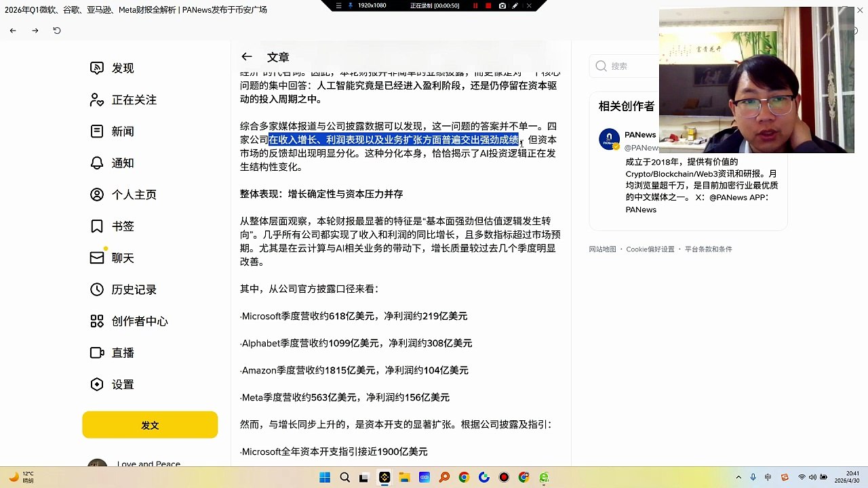Take screenshot with recorder camera icon
868x488 pixels.
502,5
